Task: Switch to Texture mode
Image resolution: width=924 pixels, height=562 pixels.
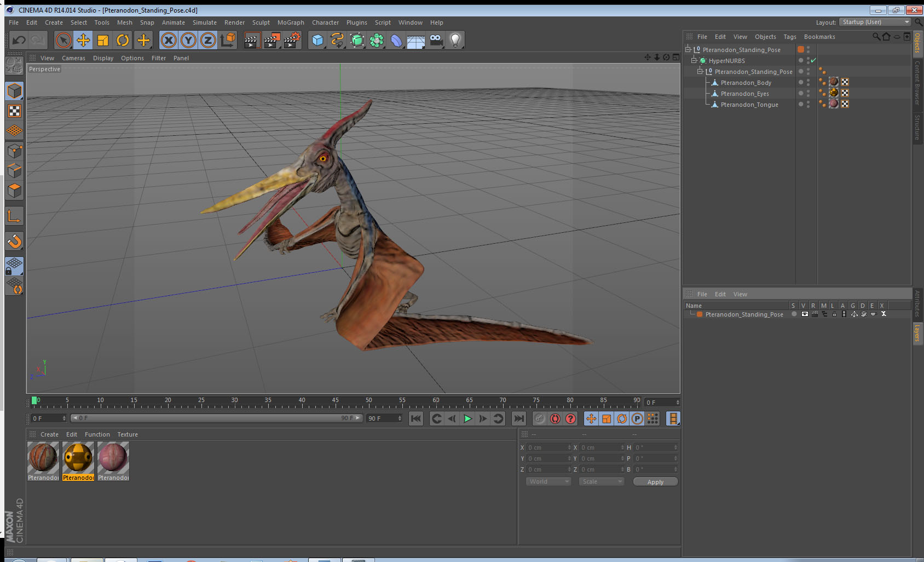Action: (x=14, y=111)
